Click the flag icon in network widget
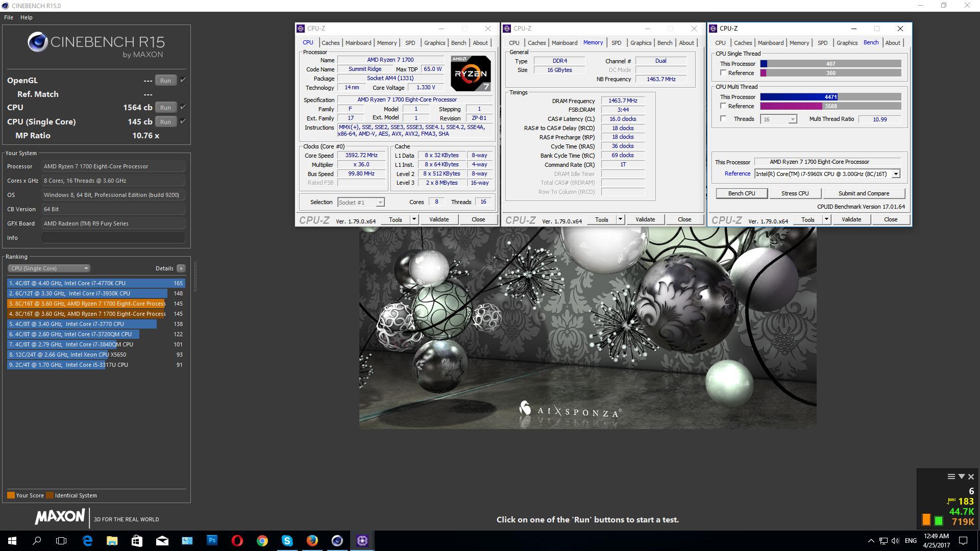This screenshot has height=551, width=980. (x=951, y=501)
